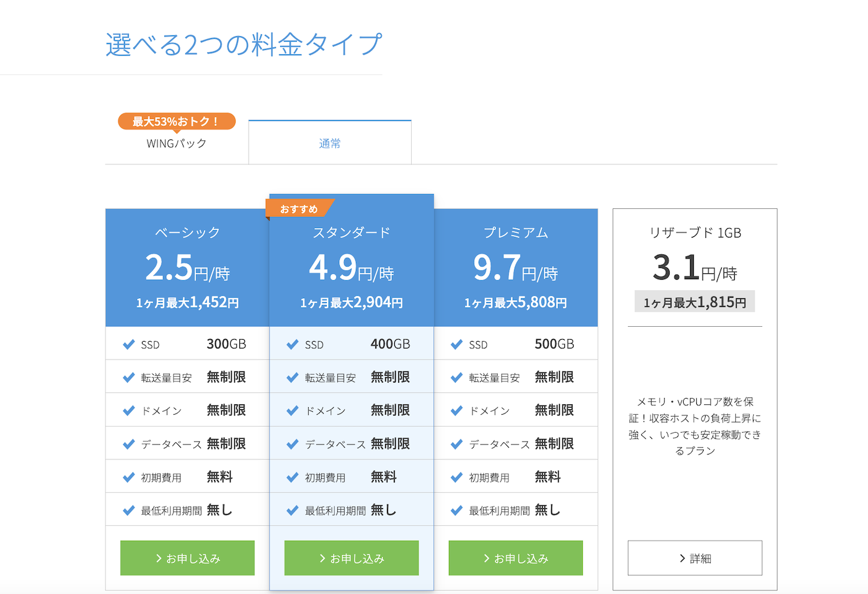
Task: Click the 選べる2つの料金タイプ heading
Action: pos(244,45)
